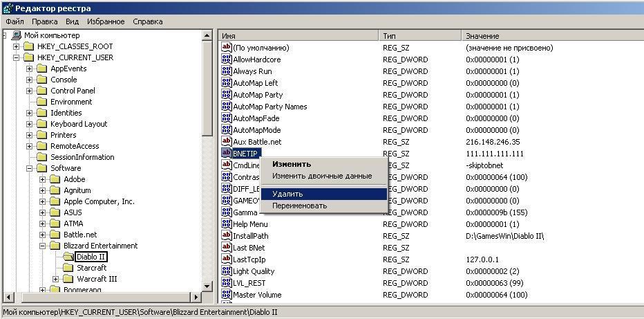644x319 pixels.
Task: Expand the Control Panel key
Action: pos(30,91)
